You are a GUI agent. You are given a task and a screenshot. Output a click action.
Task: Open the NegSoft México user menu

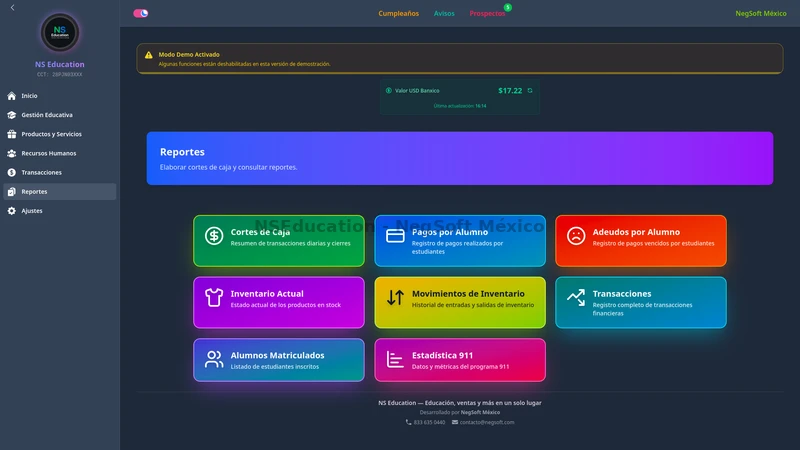point(761,13)
